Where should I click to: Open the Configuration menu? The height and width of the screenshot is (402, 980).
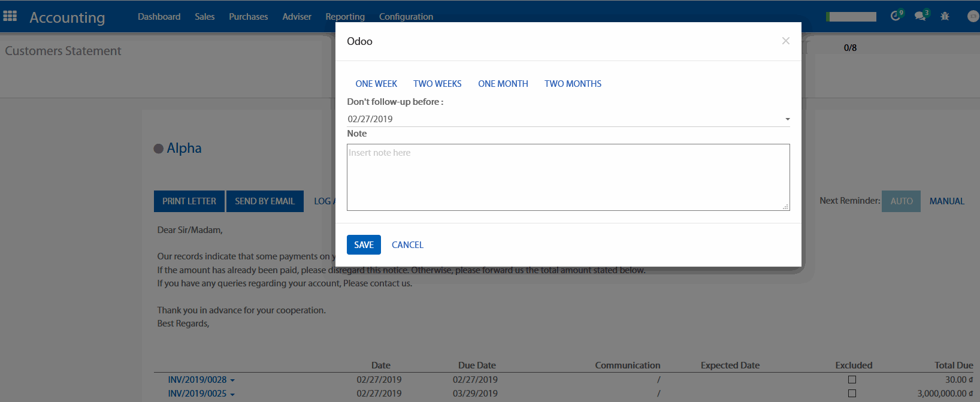(406, 17)
